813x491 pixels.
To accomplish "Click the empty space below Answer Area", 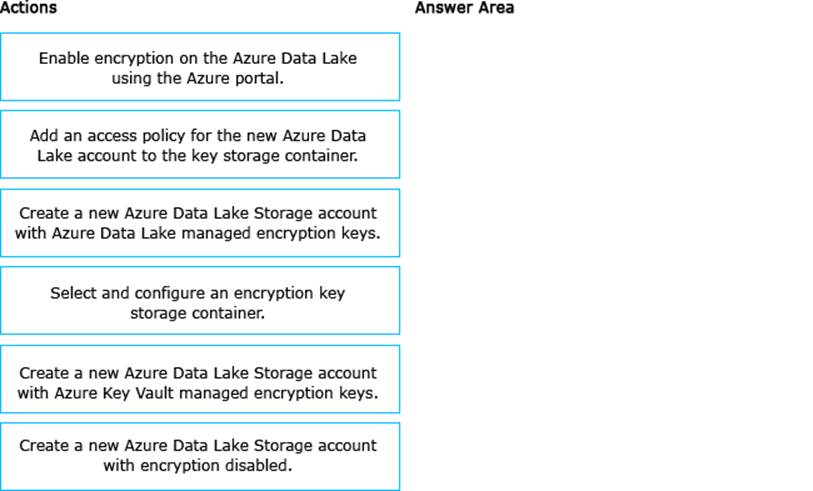I will [x=610, y=250].
